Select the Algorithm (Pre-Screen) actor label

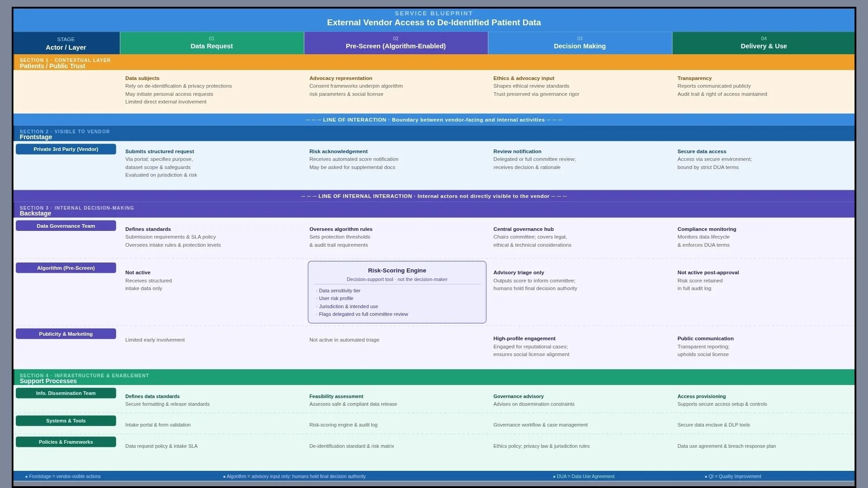point(66,268)
